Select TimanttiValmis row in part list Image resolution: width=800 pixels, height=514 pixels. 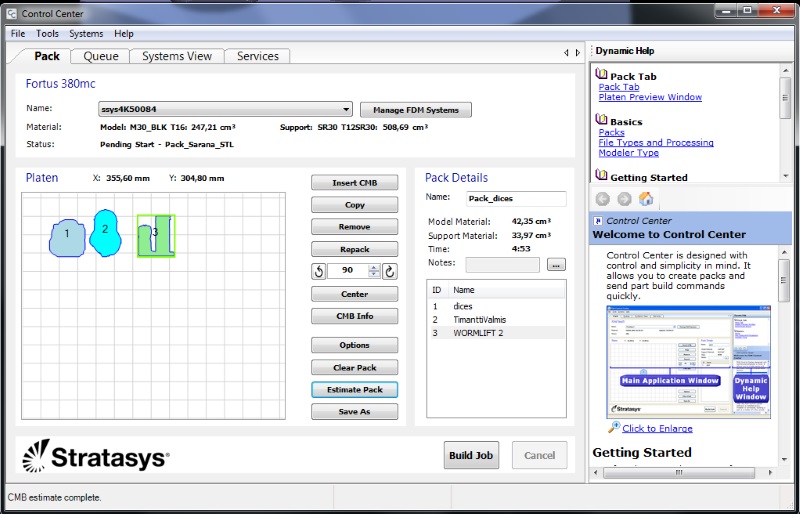(x=496, y=320)
